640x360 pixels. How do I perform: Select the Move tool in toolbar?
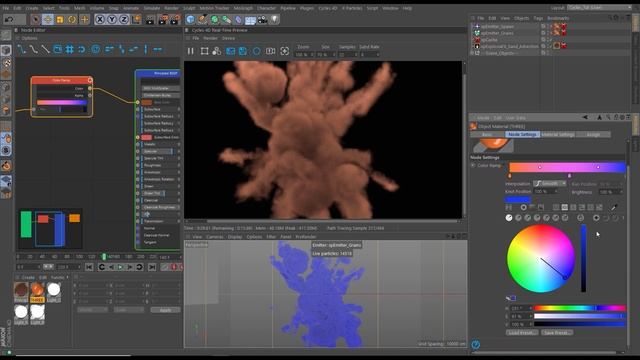47,19
